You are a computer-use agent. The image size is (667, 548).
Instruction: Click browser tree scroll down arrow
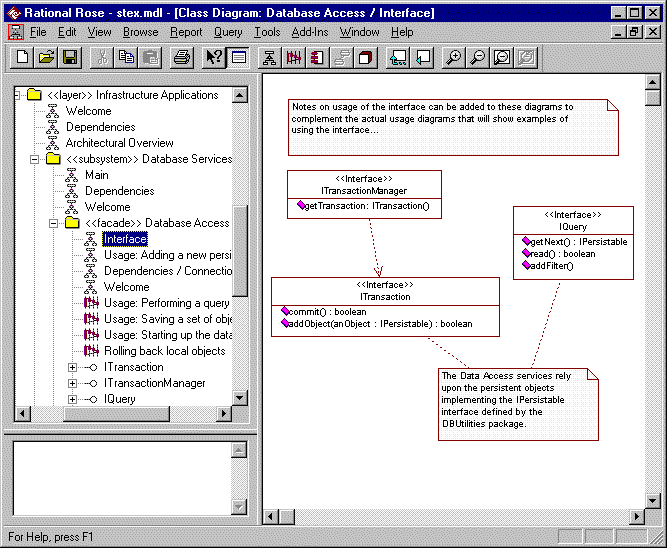[239, 398]
